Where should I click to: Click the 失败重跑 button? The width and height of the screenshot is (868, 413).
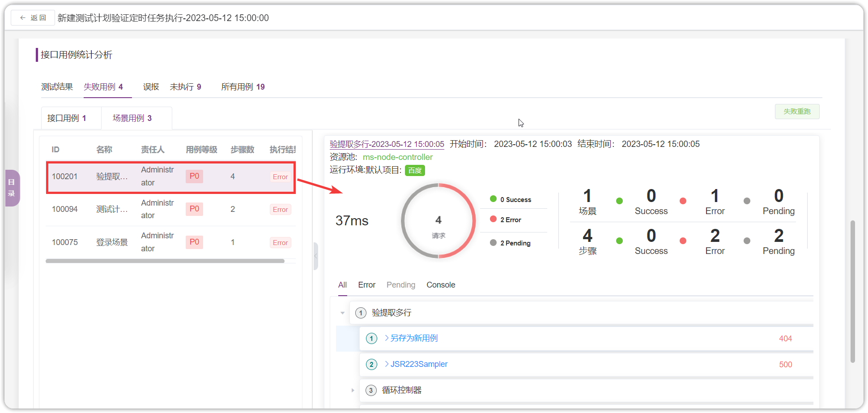[797, 112]
